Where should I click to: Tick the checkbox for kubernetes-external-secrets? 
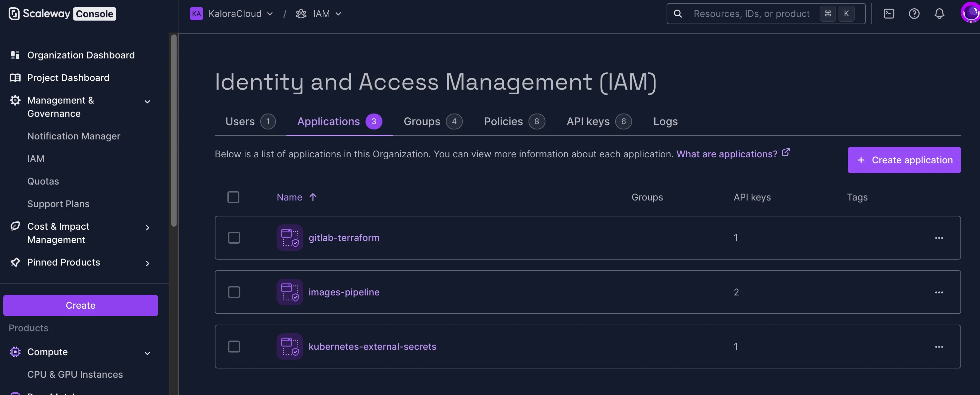point(234,346)
